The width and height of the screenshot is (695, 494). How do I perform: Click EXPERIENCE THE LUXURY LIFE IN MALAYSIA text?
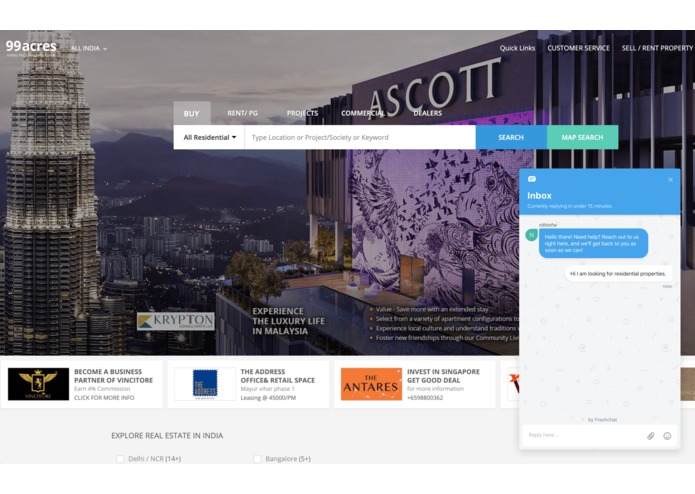[x=289, y=321]
